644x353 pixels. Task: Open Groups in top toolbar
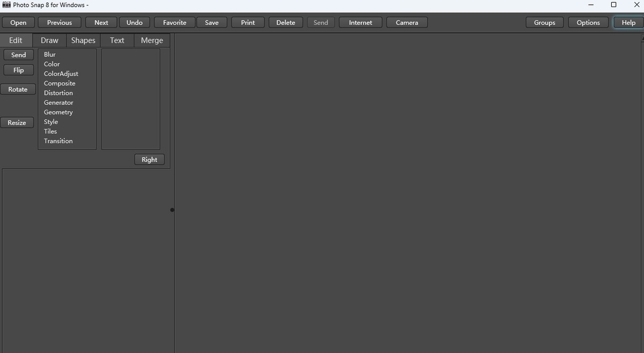pos(545,23)
